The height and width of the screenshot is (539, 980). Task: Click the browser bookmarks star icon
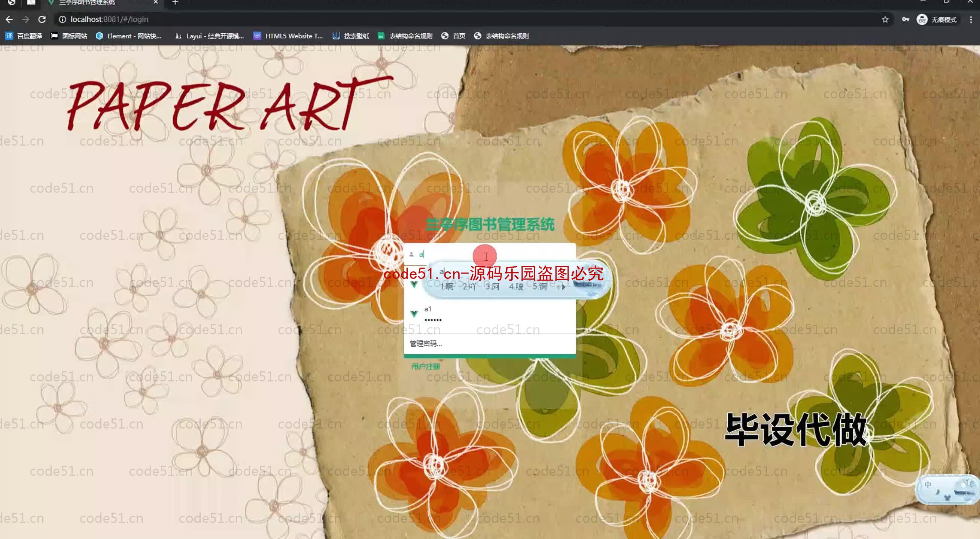coord(886,19)
